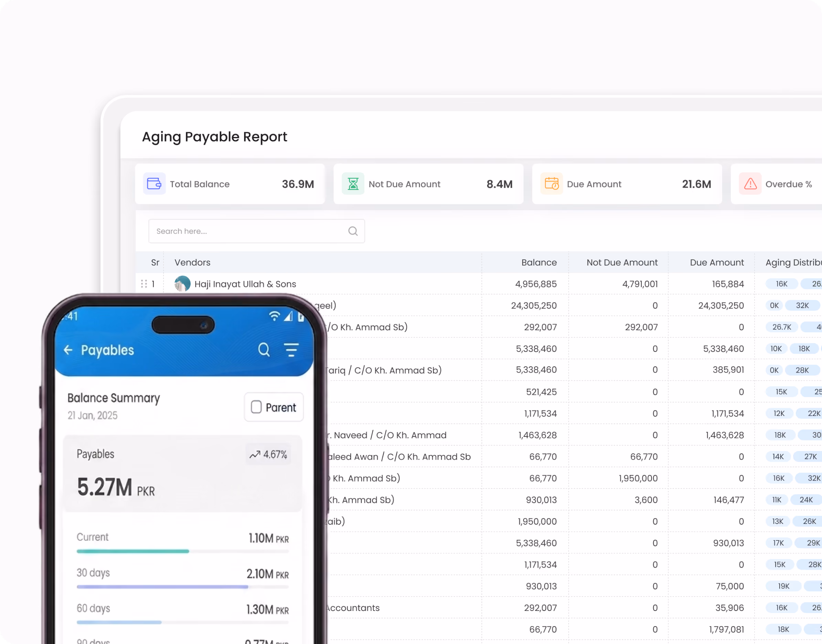Click the Vendors column header
The image size is (822, 644).
(192, 262)
